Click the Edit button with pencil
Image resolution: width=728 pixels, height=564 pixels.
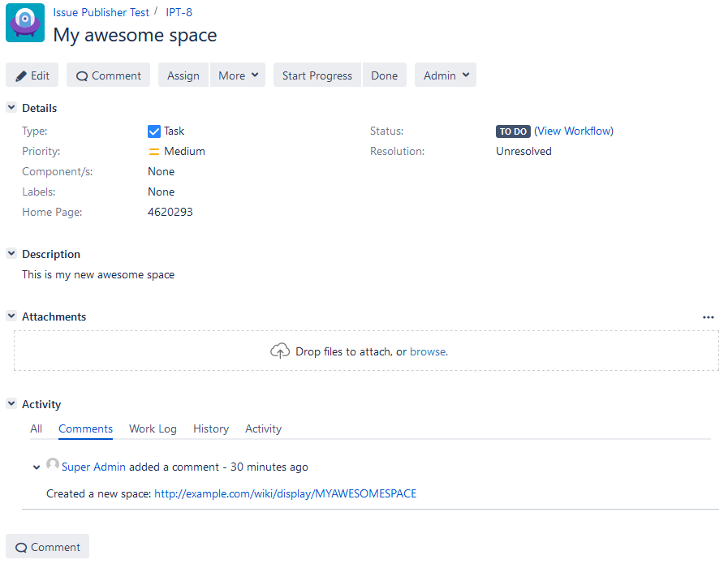click(32, 75)
